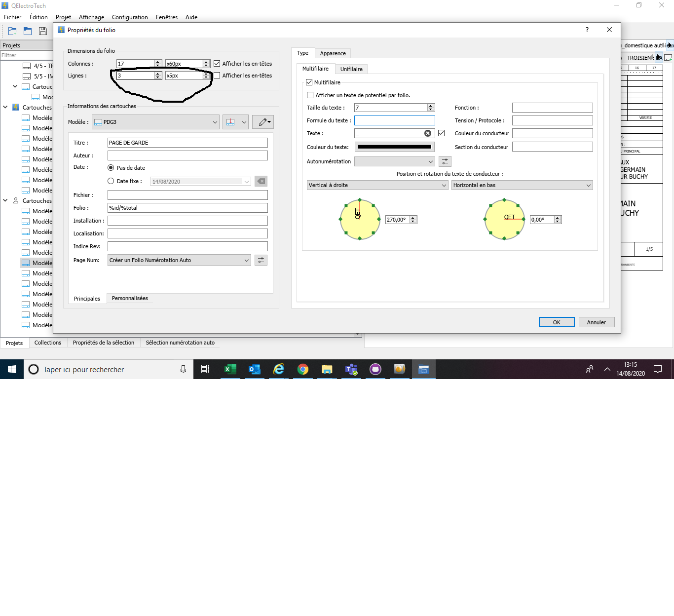The height and width of the screenshot is (616, 674).
Task: Expand the Page Num folio numbering dropdown
Action: (179, 260)
